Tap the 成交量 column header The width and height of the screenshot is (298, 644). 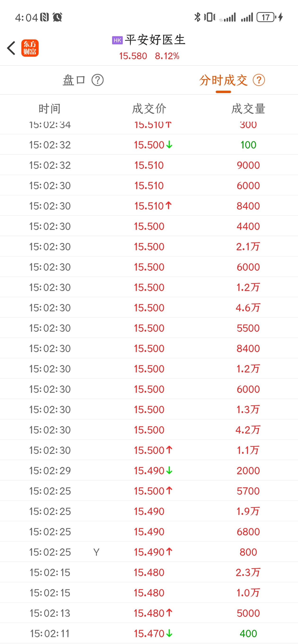click(248, 109)
